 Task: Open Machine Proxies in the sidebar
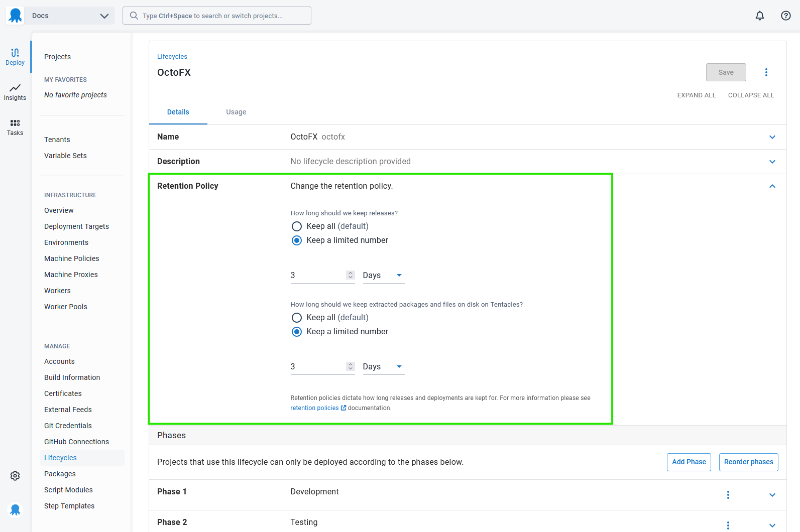tap(71, 275)
